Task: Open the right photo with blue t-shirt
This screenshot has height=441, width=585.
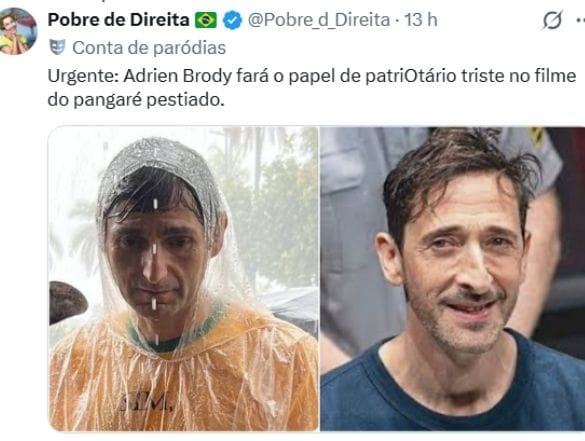Action: point(453,279)
